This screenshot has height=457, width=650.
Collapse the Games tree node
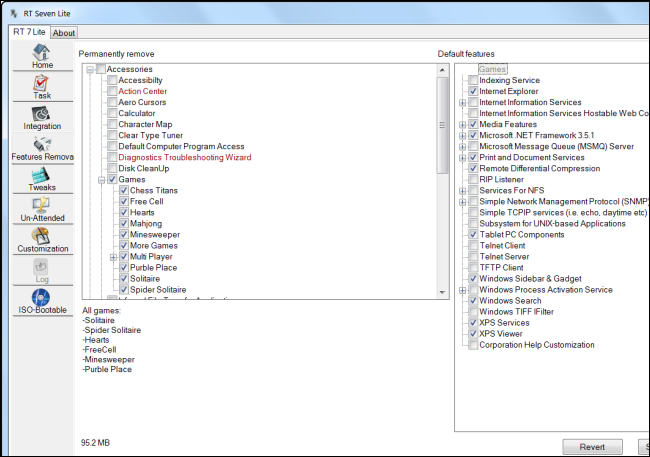[x=102, y=180]
